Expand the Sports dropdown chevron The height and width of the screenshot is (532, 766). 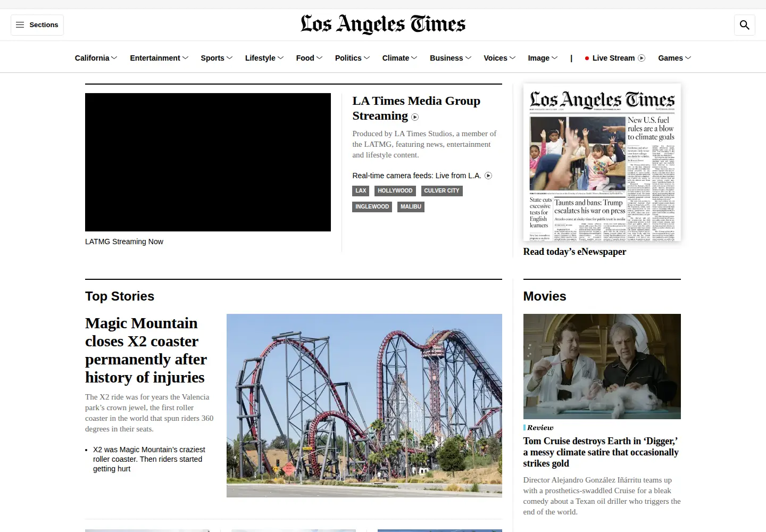click(x=229, y=58)
